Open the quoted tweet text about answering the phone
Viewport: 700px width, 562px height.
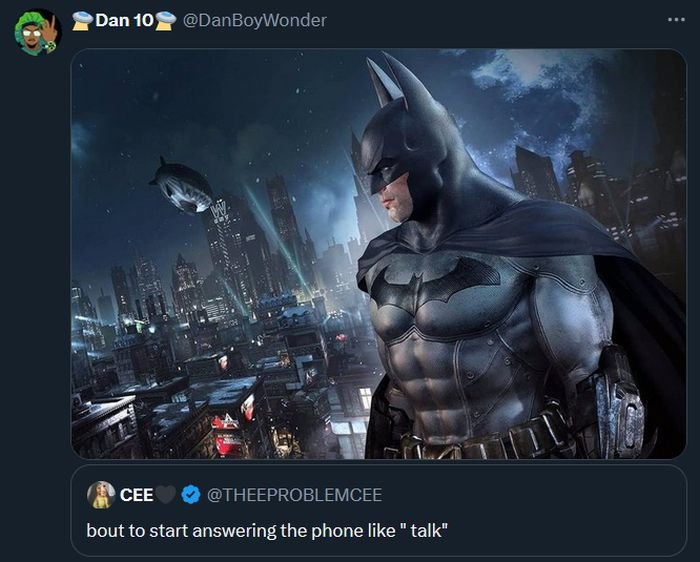[x=266, y=529]
